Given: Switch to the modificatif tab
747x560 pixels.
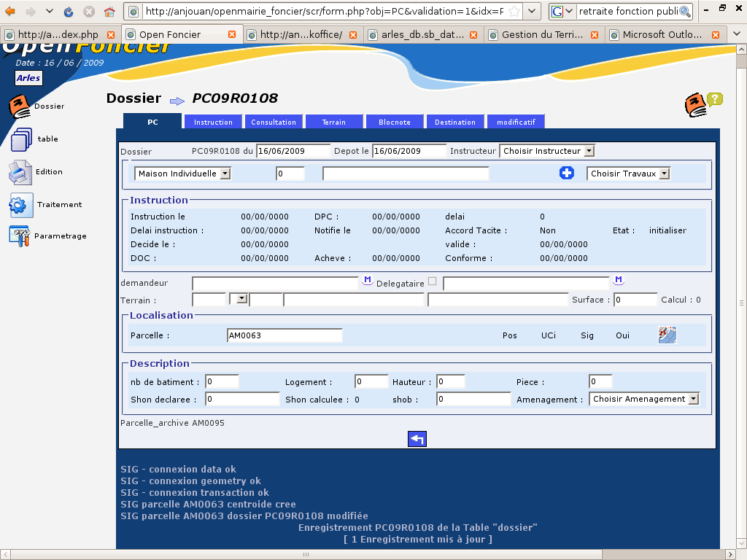Looking at the screenshot, I should click(516, 122).
